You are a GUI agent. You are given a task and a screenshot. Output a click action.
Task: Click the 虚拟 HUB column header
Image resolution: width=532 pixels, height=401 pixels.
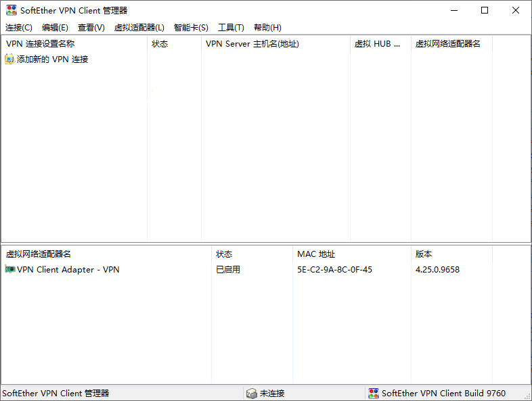pos(380,44)
